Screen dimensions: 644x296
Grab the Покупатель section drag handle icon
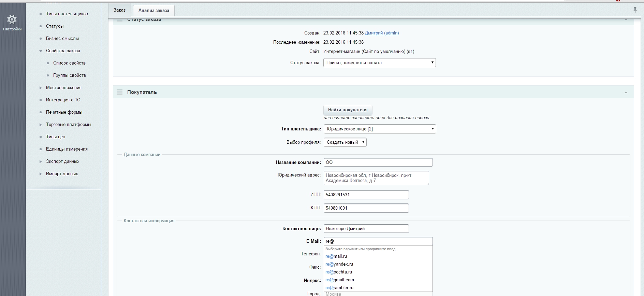coord(119,92)
